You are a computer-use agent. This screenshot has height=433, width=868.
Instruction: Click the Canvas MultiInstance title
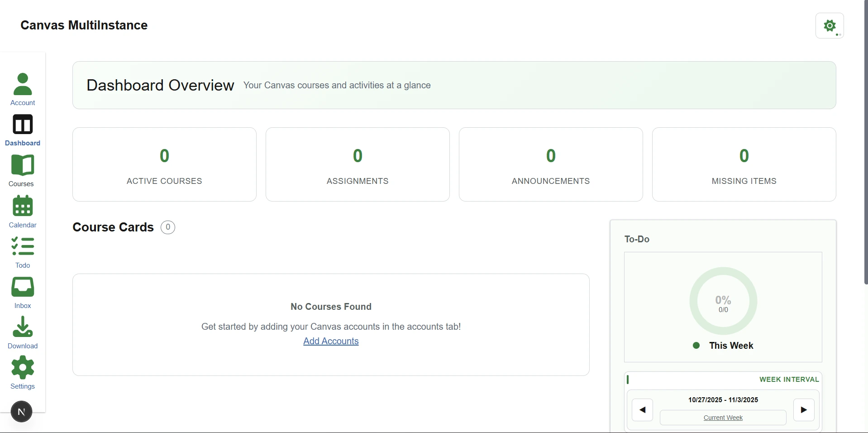pyautogui.click(x=84, y=25)
